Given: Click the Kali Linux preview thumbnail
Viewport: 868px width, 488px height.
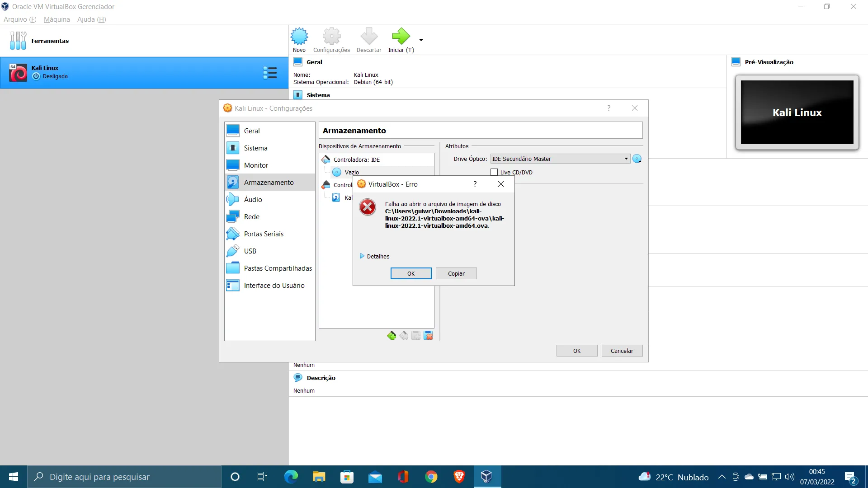Looking at the screenshot, I should tap(797, 113).
